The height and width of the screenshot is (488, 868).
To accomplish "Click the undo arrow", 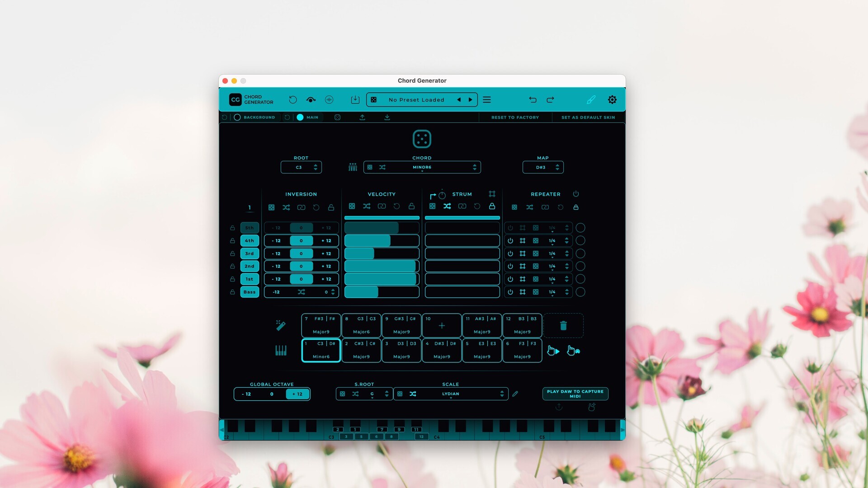I will (x=533, y=100).
